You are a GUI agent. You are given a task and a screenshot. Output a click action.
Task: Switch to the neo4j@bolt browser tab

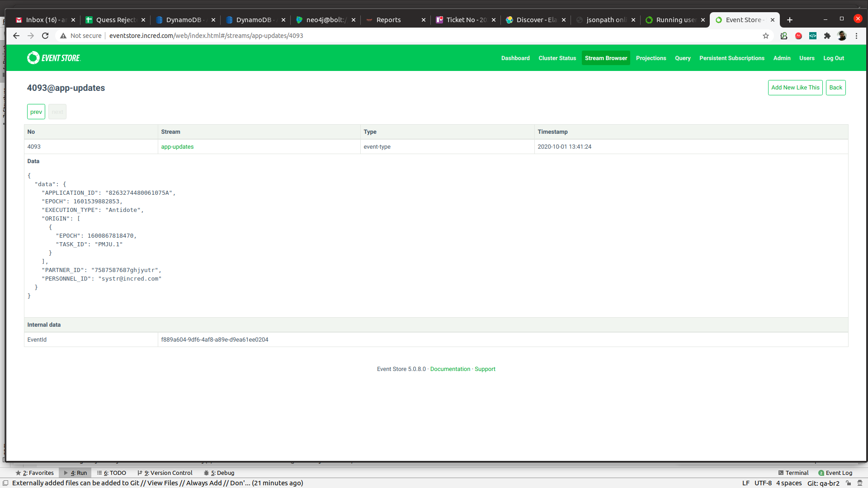point(325,20)
